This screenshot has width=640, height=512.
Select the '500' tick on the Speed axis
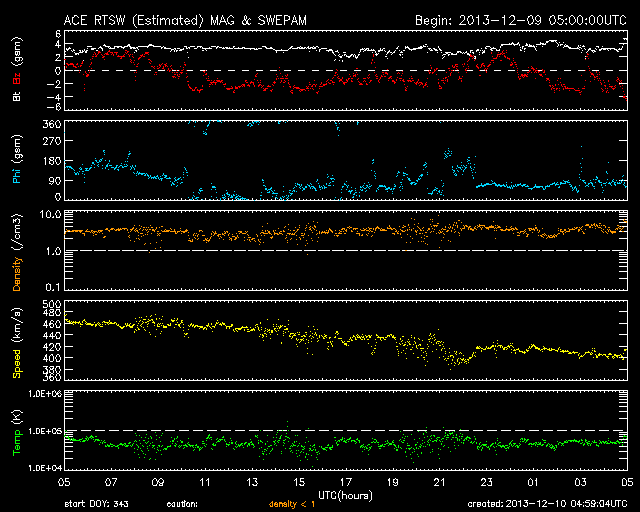(52, 304)
